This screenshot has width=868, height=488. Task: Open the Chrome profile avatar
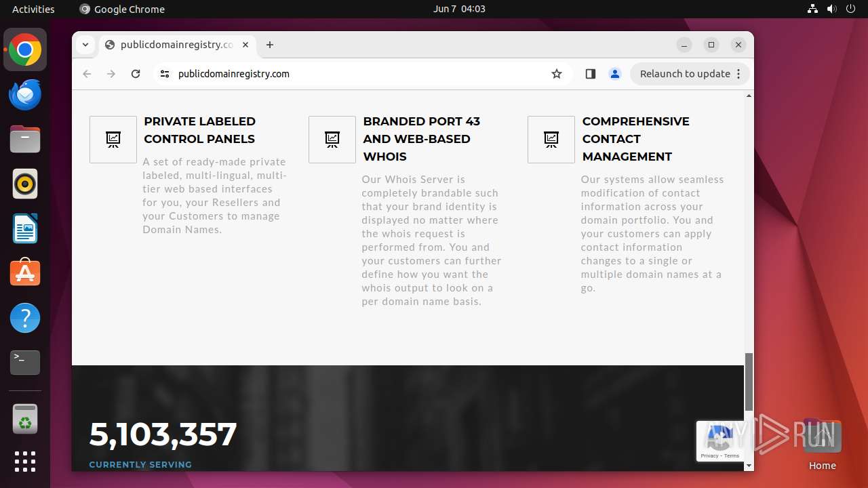coord(615,74)
